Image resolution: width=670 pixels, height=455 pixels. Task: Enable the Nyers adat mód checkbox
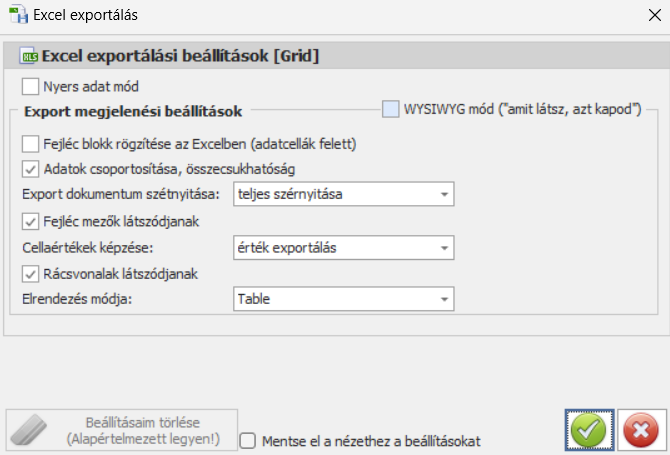(x=30, y=86)
